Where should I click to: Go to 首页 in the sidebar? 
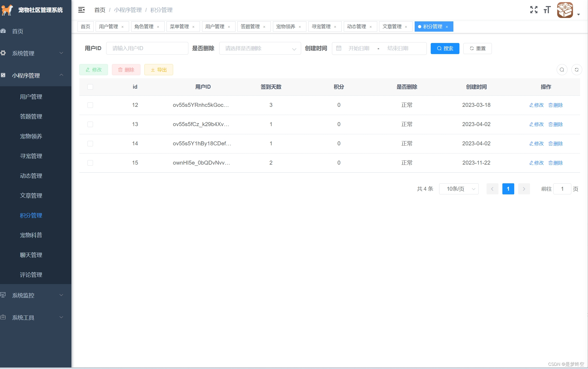36,31
